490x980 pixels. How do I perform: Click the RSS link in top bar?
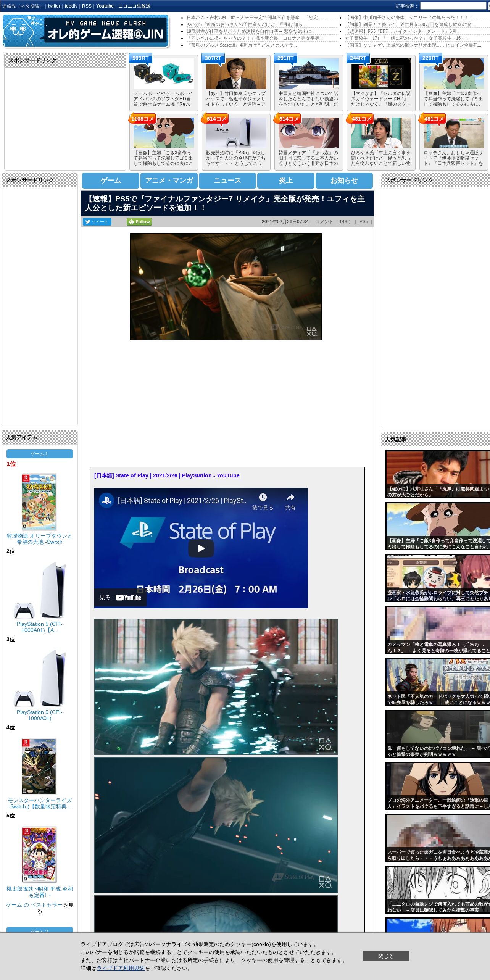click(x=87, y=6)
